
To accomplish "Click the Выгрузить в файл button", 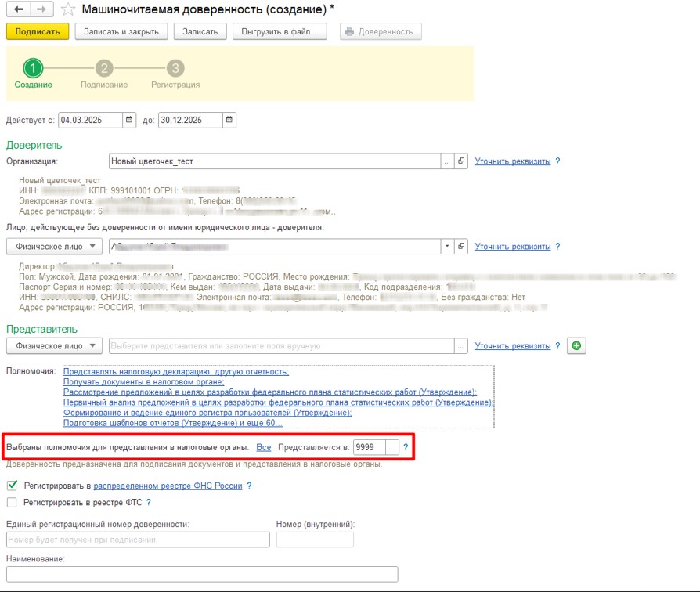I will [x=280, y=31].
